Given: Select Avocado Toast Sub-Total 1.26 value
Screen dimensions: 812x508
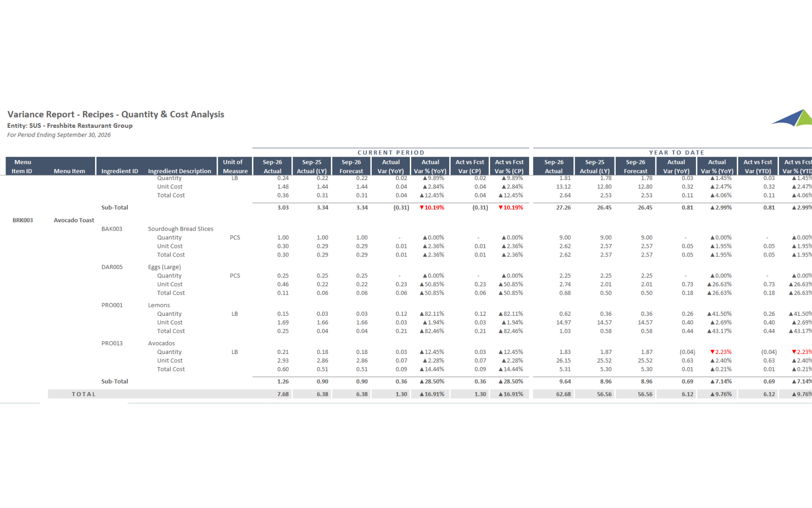Looking at the screenshot, I should (x=283, y=381).
